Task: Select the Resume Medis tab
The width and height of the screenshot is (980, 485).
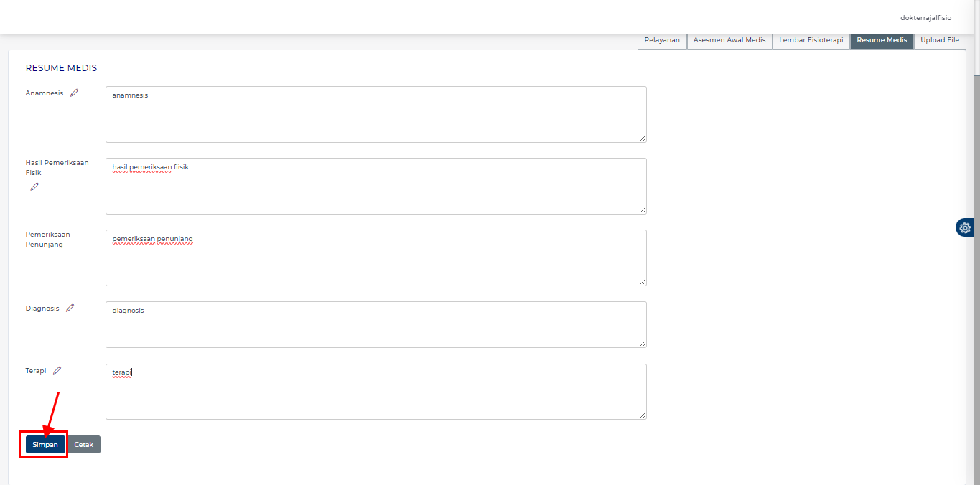Action: coord(882,40)
